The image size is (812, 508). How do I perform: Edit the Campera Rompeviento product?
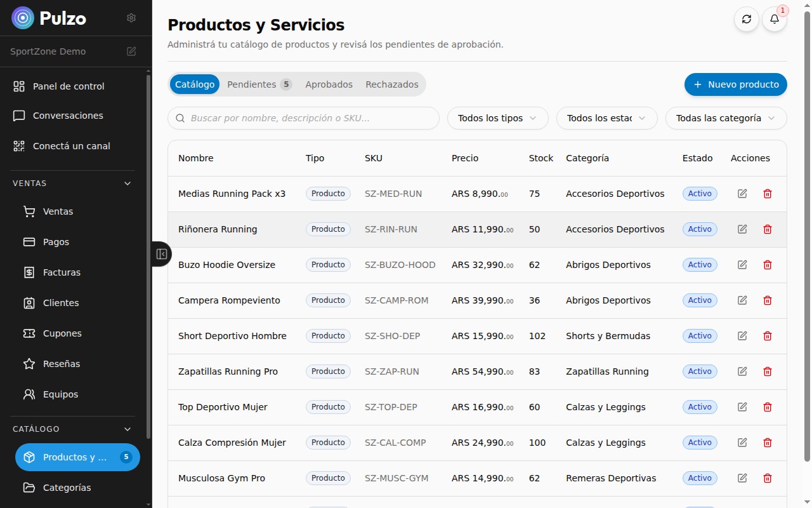coord(742,300)
